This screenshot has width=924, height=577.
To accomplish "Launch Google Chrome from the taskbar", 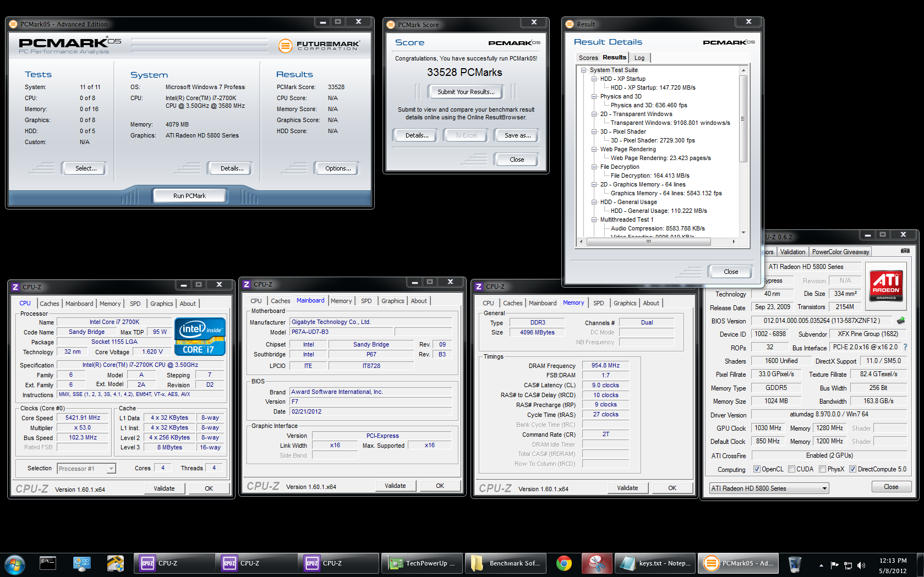I will 564,563.
